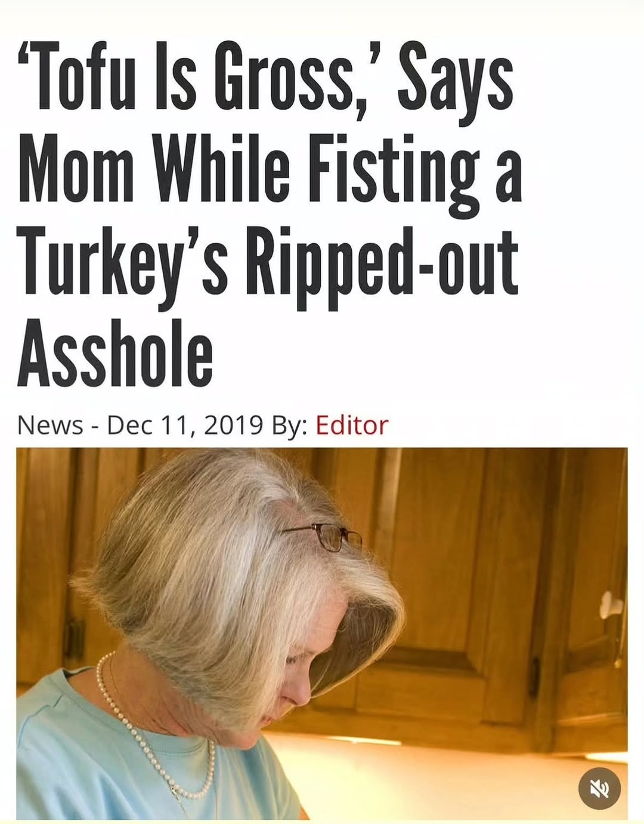Open the article photo of the woman
Image resolution: width=644 pixels, height=824 pixels.
coord(322,633)
